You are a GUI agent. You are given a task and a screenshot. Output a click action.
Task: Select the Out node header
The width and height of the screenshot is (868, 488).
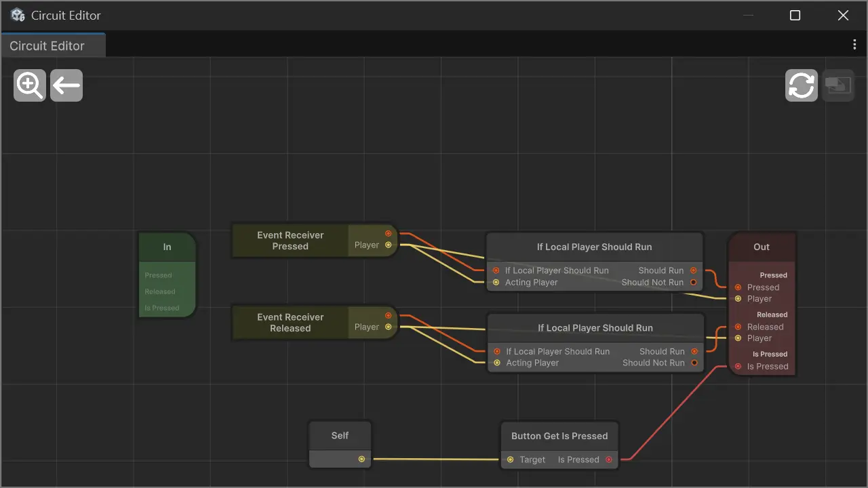point(762,247)
